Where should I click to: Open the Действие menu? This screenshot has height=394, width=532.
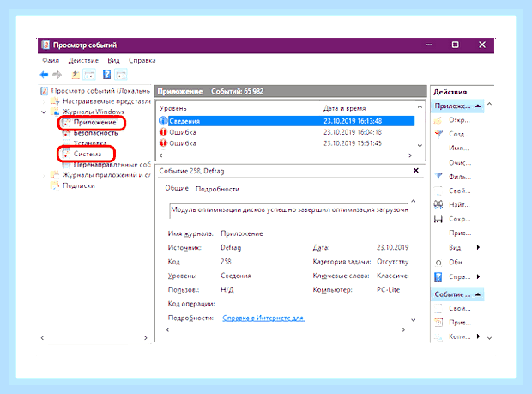coord(83,60)
